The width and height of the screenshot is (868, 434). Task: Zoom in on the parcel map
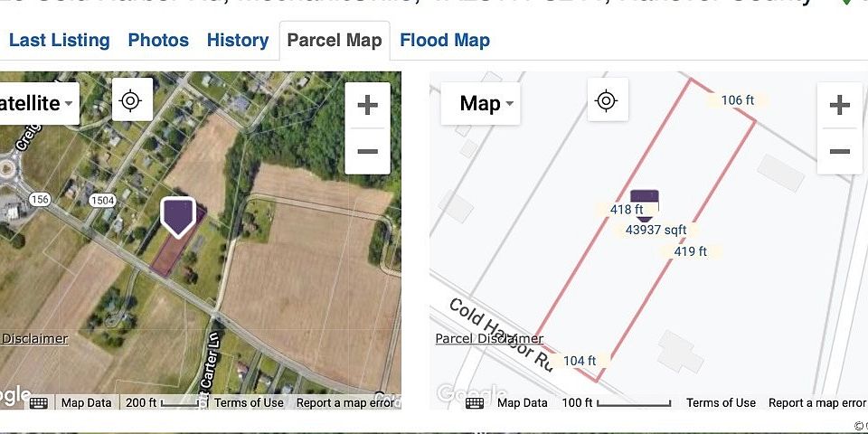839,106
